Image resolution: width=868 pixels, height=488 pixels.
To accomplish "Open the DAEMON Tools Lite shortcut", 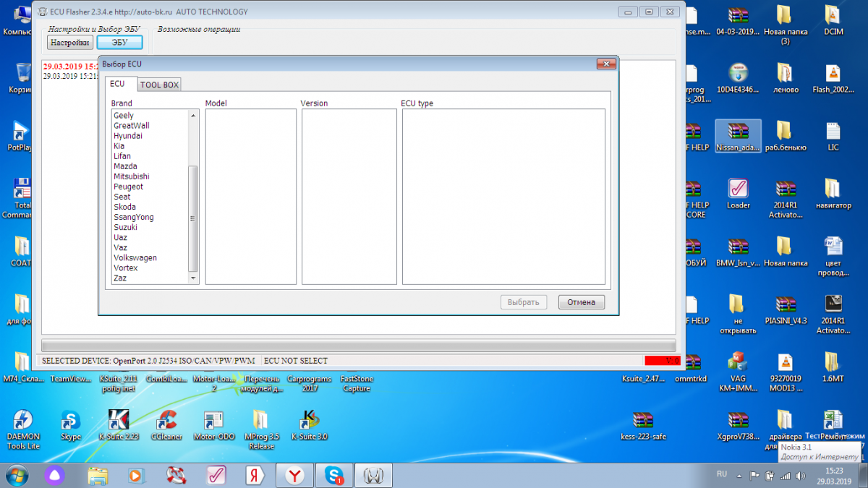I will [x=23, y=429].
